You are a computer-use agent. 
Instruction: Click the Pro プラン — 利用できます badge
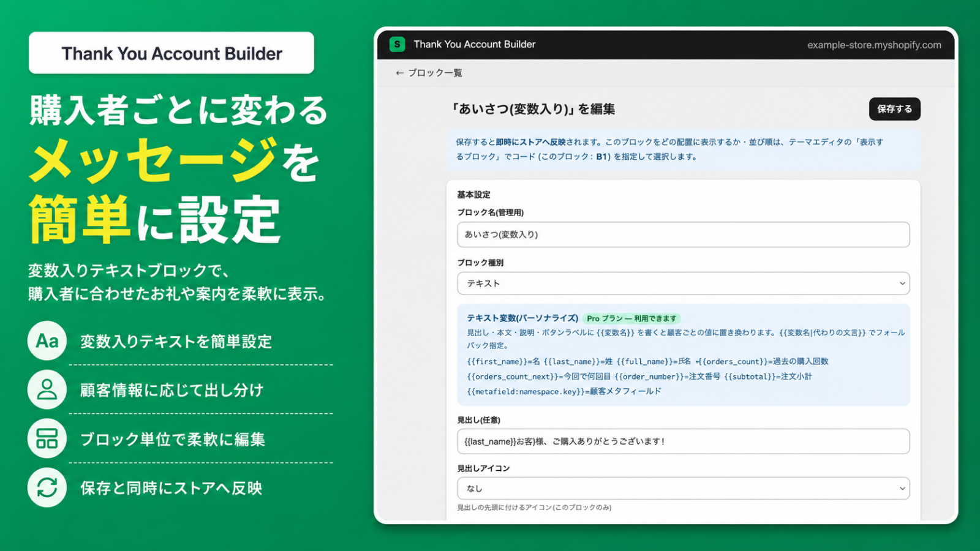631,318
